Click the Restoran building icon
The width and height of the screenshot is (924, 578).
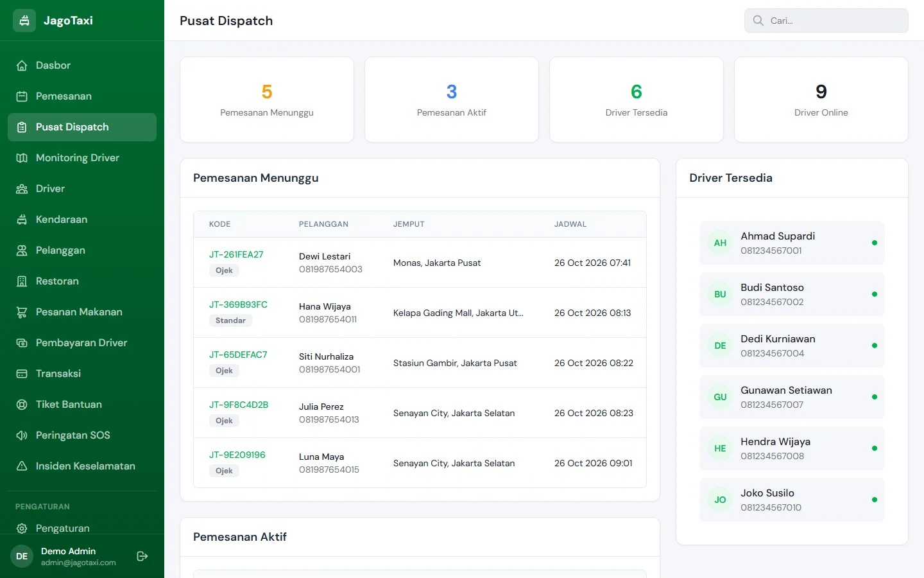[x=22, y=281]
